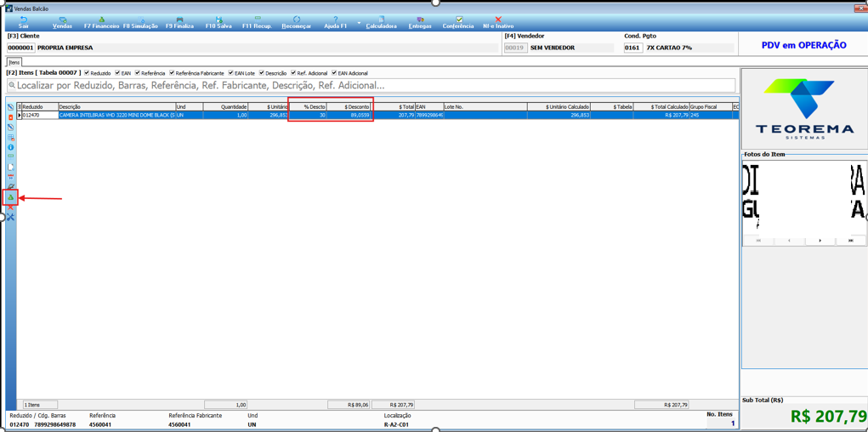Click the document page icon in the sidebar
Viewport: 868px width, 432px height.
click(11, 168)
